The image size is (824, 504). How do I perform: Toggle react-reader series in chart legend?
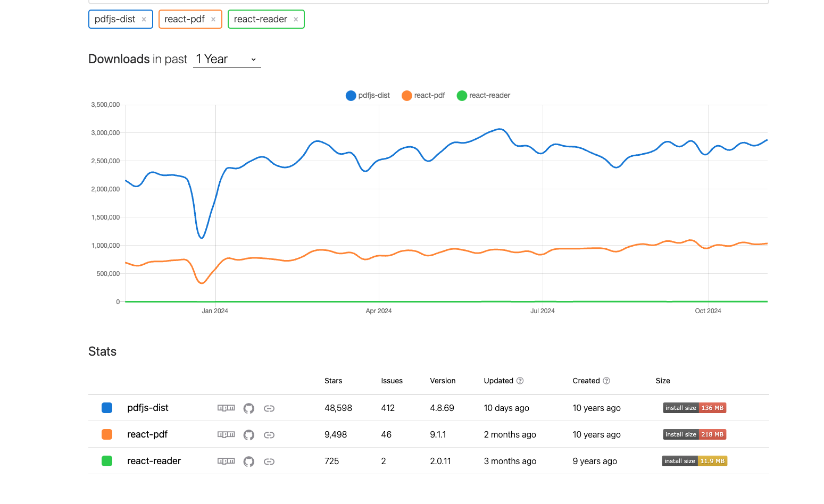484,95
